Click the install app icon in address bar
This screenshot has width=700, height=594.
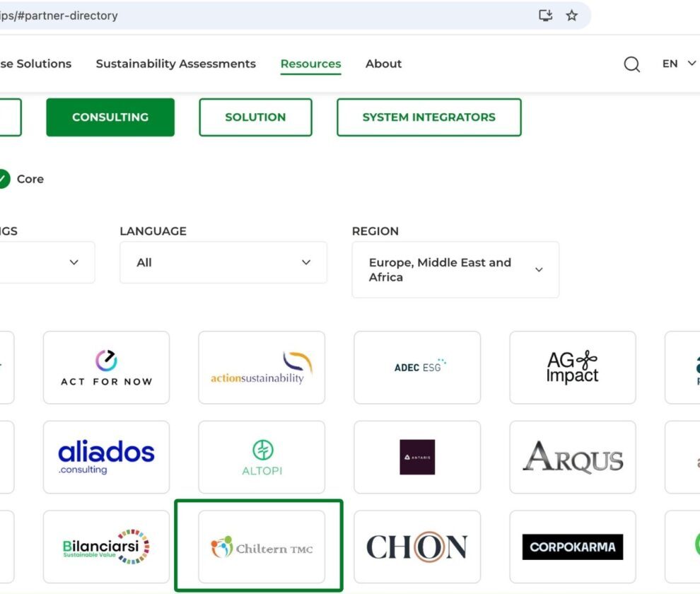coord(545,16)
